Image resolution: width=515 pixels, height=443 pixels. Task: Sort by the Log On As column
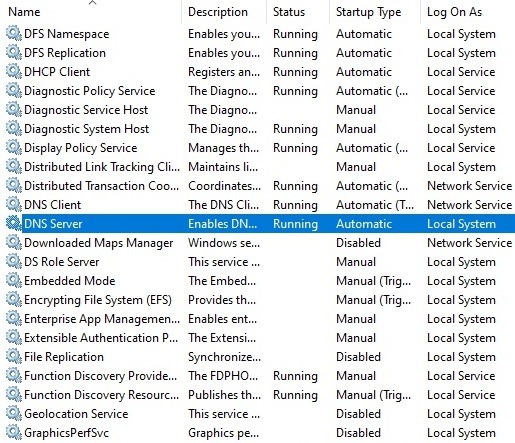point(454,12)
